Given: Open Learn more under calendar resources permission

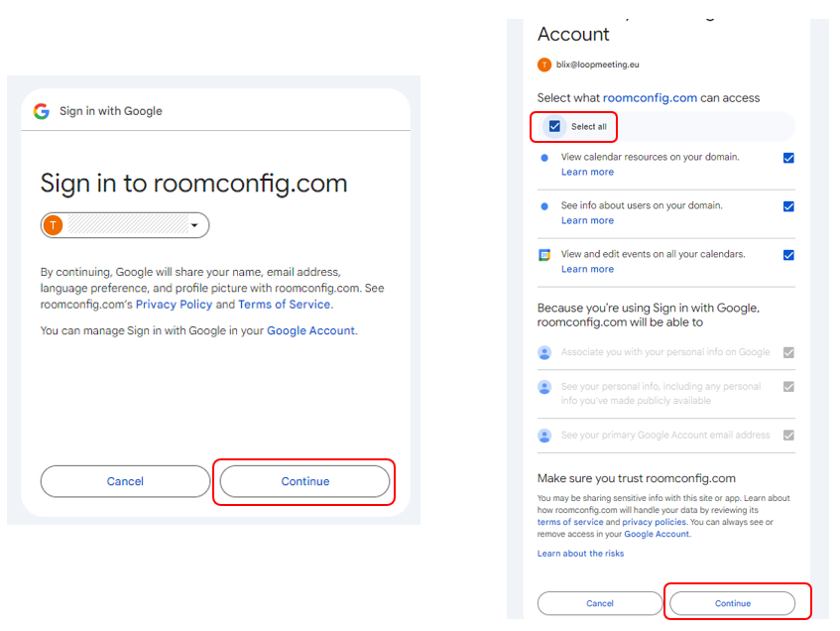Looking at the screenshot, I should (x=587, y=173).
